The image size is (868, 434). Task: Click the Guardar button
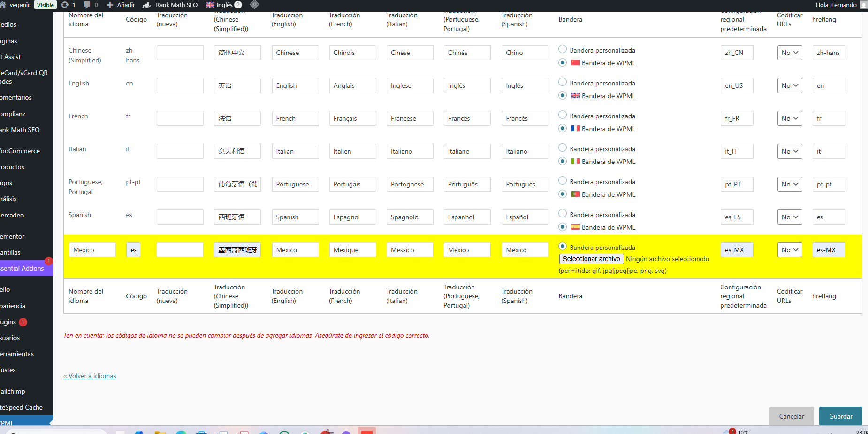(840, 416)
